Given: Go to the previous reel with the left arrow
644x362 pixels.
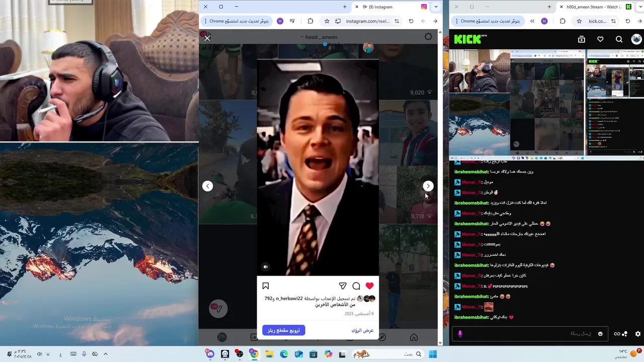Looking at the screenshot, I should pos(208,186).
